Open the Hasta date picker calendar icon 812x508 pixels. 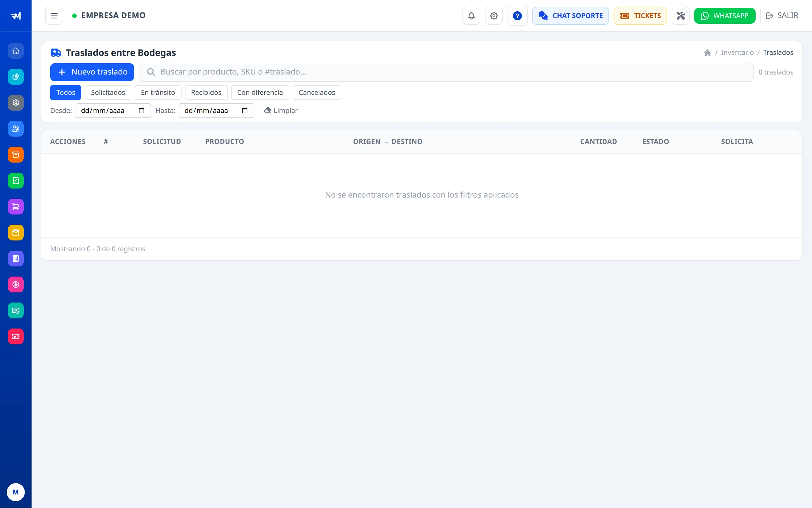(x=245, y=111)
